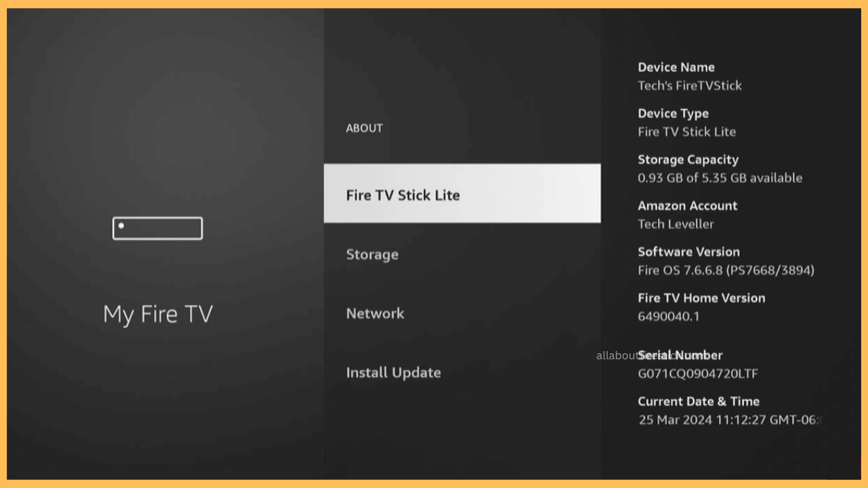The image size is (868, 488).
Task: Click the Storage Capacity label
Action: (688, 159)
